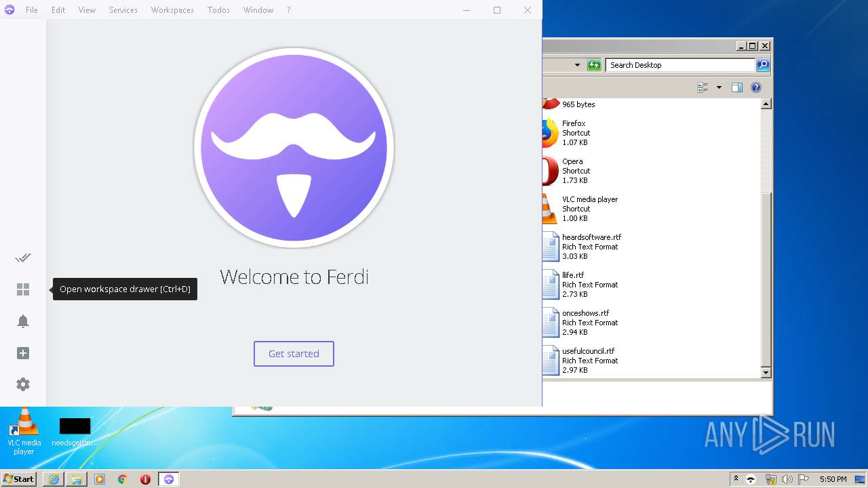The width and height of the screenshot is (868, 488).
Task: Open the ? help menu
Action: coord(288,10)
